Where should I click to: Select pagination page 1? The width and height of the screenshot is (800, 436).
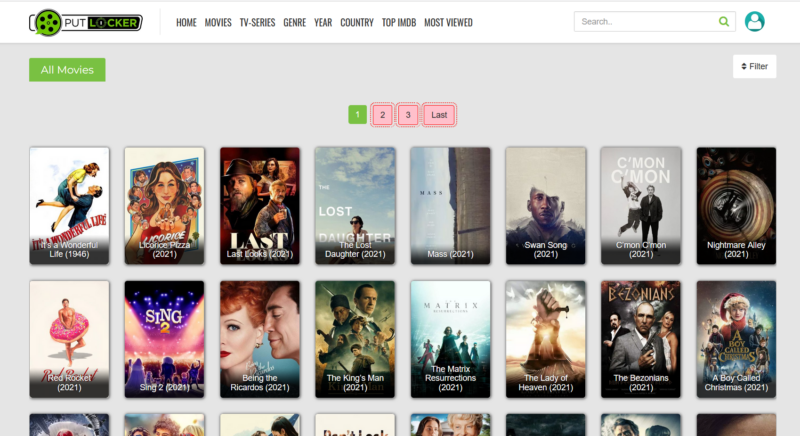358,115
